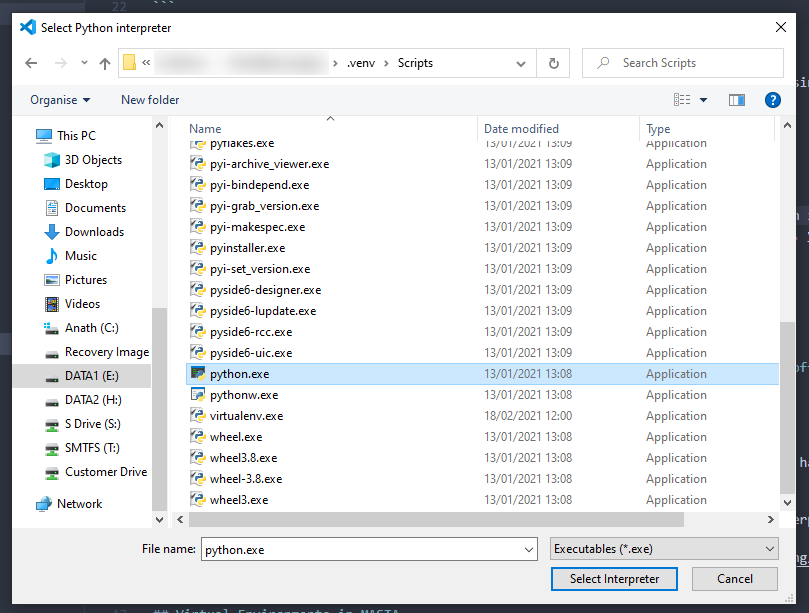Click the horizontal scrollbar right arrow
The width and height of the screenshot is (809, 613).
tap(770, 520)
